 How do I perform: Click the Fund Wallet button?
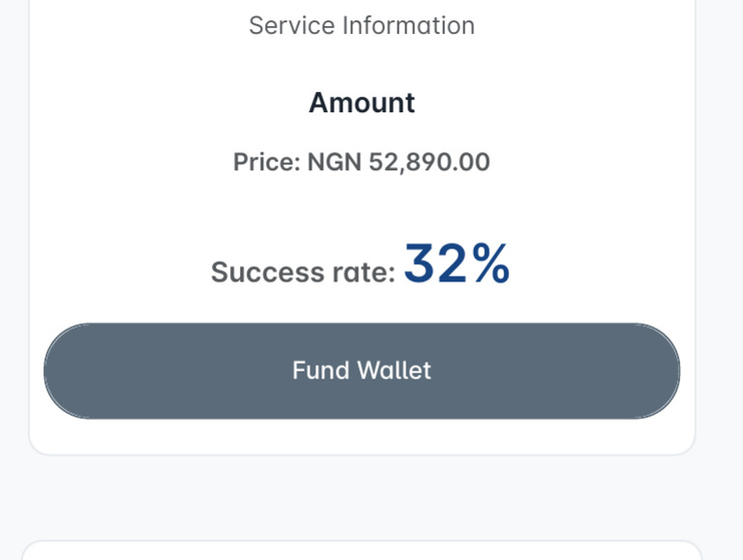(362, 371)
